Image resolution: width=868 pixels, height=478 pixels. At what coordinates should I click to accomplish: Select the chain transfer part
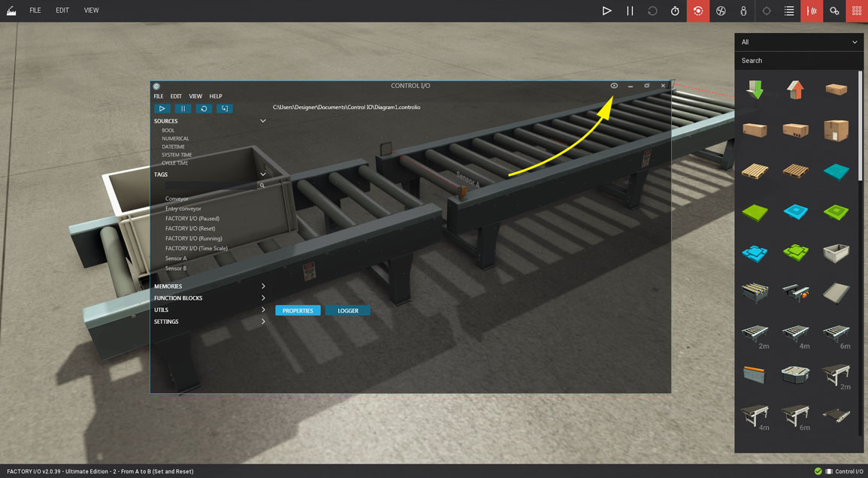[x=755, y=293]
